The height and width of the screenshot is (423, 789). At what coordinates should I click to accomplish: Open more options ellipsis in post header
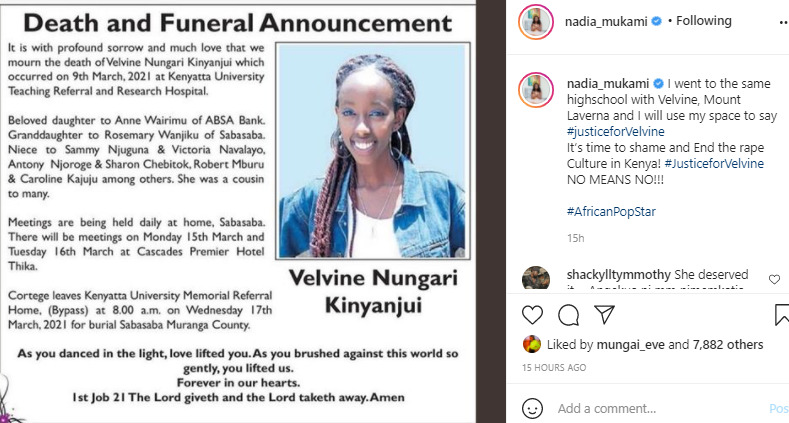point(783,22)
